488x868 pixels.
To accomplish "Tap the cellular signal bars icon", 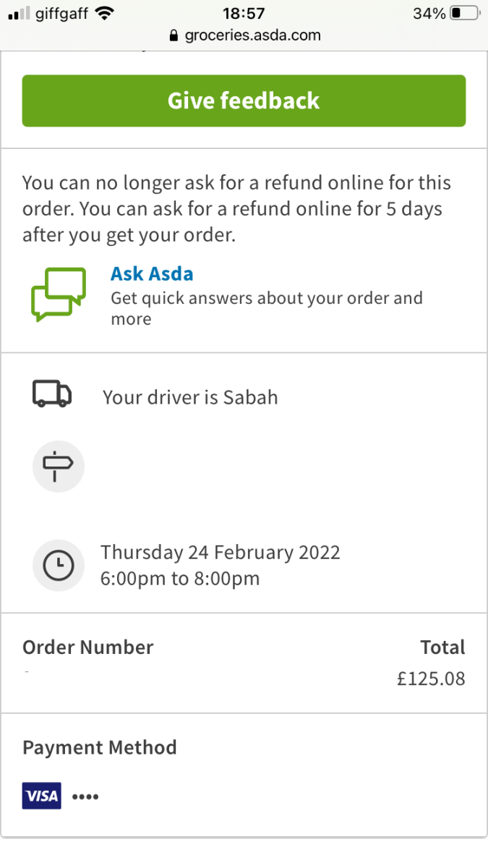I will 20,13.
